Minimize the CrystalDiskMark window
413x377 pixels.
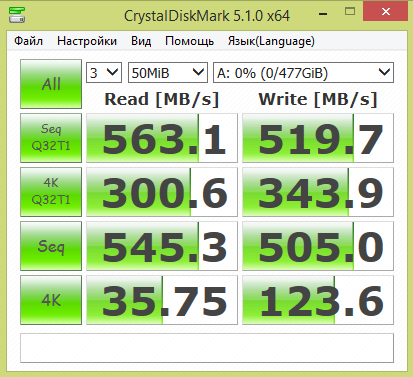coord(323,13)
